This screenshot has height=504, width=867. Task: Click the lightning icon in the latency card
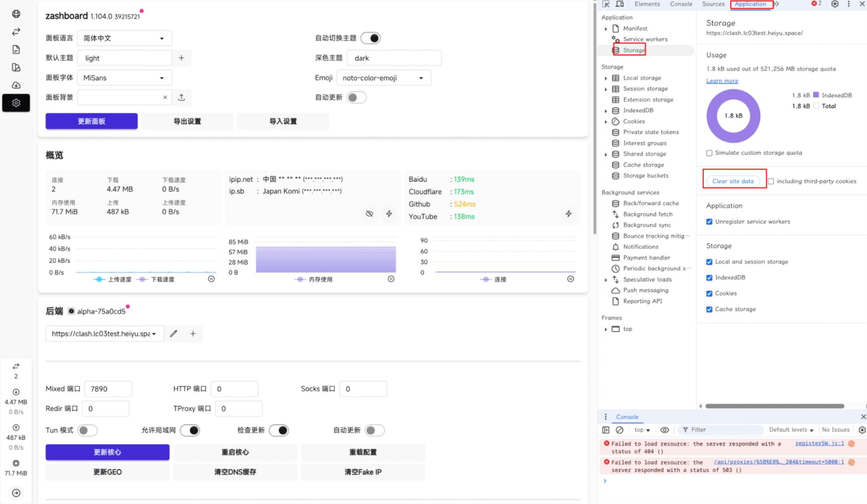click(568, 214)
